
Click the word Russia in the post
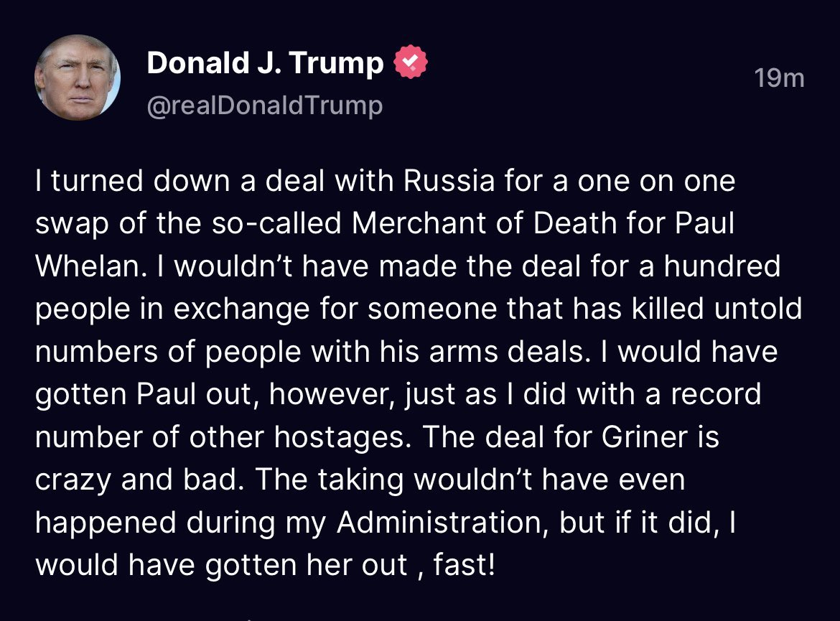(449, 181)
